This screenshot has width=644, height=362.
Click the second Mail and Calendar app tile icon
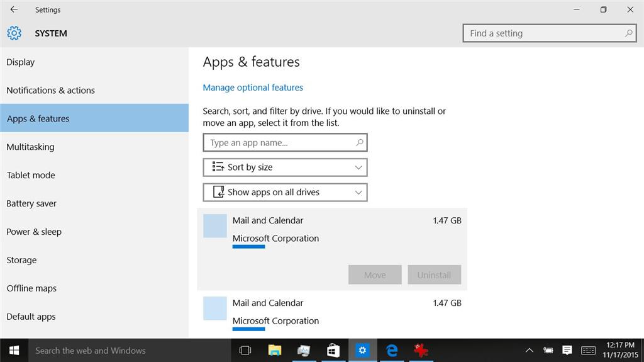pyautogui.click(x=215, y=308)
